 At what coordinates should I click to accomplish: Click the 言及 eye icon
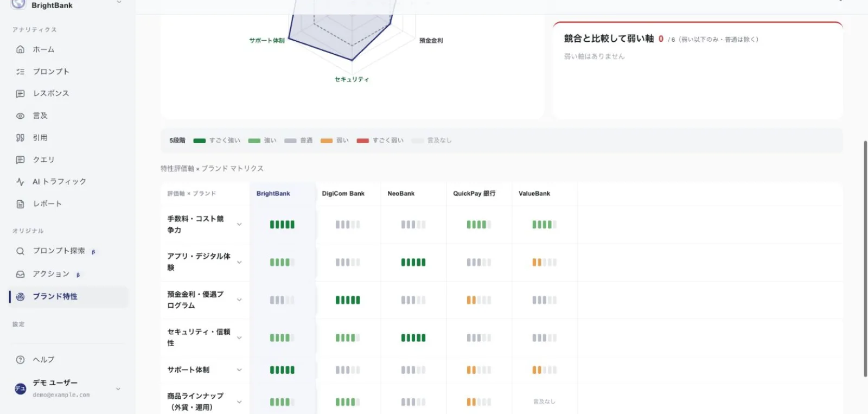click(x=20, y=116)
